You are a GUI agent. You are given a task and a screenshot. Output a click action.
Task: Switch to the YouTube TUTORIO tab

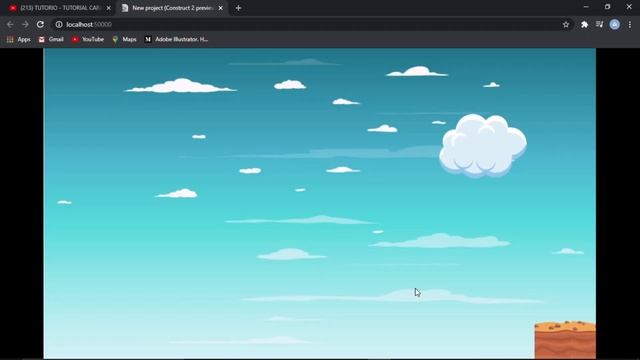(x=60, y=8)
